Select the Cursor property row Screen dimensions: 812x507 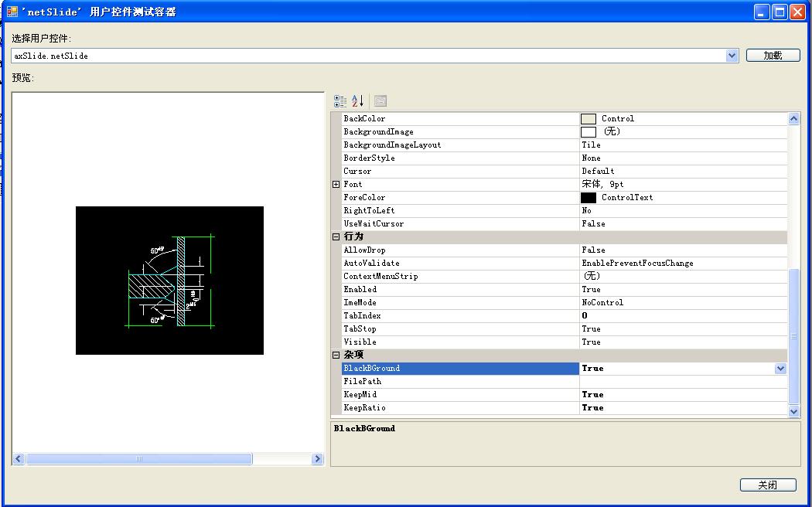coord(564,172)
